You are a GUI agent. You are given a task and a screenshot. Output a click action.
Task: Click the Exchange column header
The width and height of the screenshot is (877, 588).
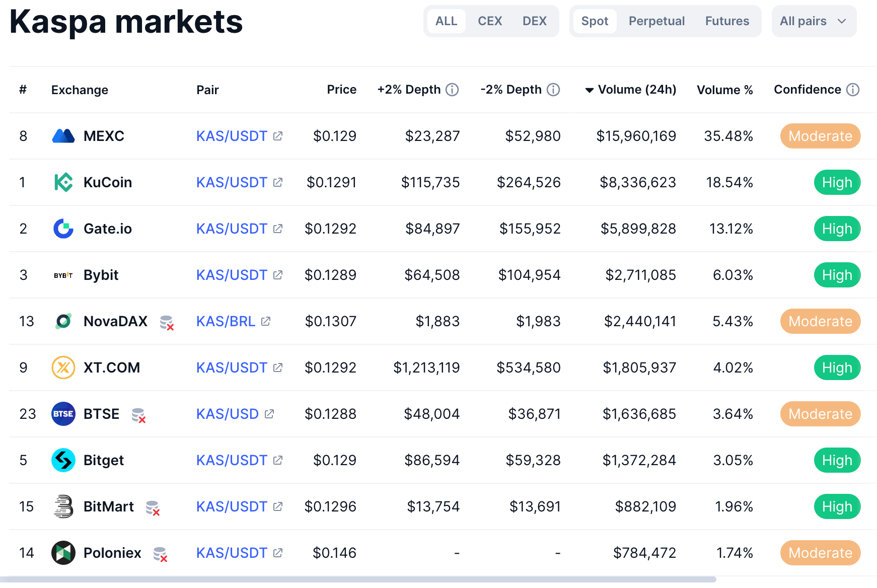(x=80, y=90)
